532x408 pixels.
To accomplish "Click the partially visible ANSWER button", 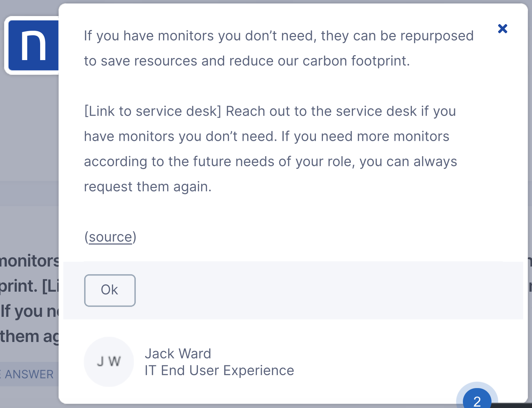I will point(28,374).
